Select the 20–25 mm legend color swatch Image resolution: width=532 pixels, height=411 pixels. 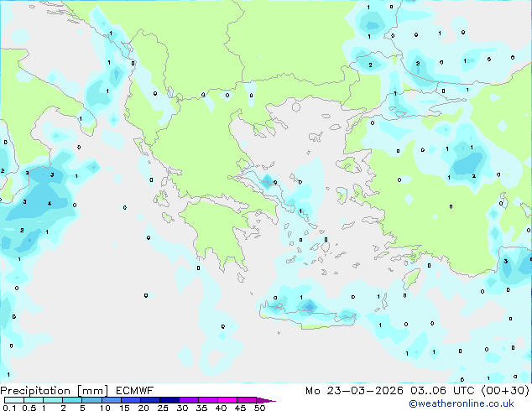point(149,400)
